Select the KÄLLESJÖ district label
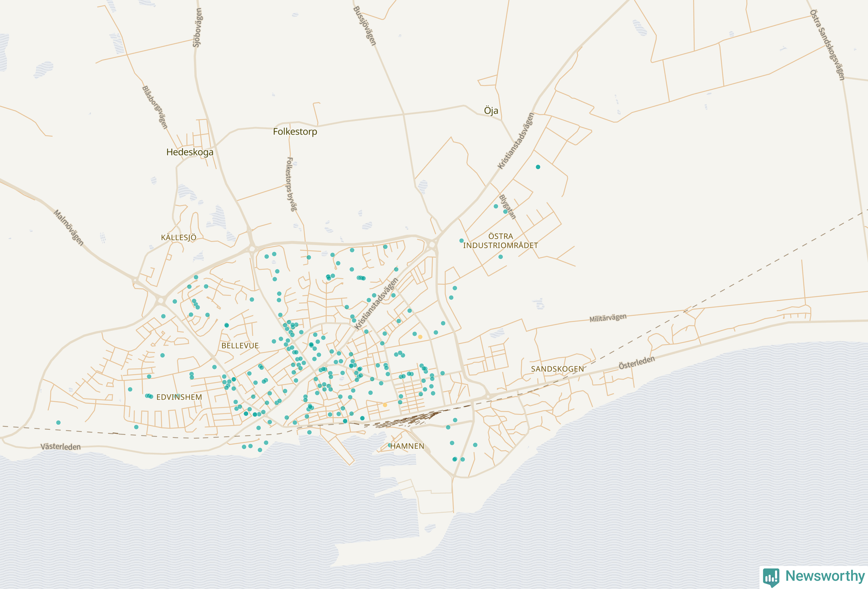Image resolution: width=868 pixels, height=589 pixels. pos(179,237)
